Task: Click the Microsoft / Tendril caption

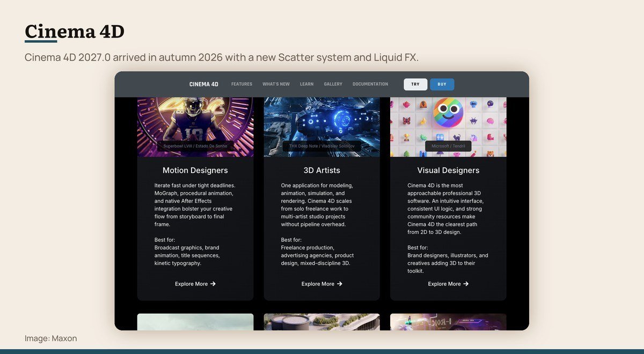Action: [448, 146]
